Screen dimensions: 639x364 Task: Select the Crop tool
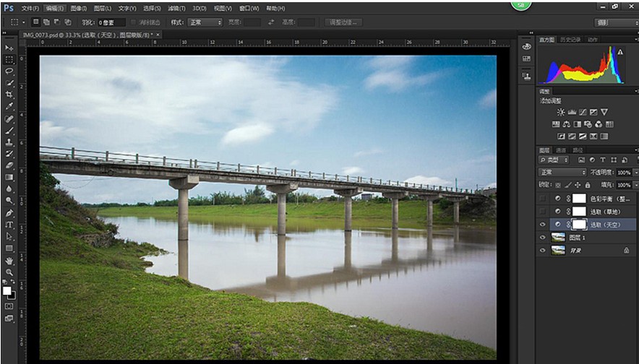pyautogui.click(x=9, y=95)
